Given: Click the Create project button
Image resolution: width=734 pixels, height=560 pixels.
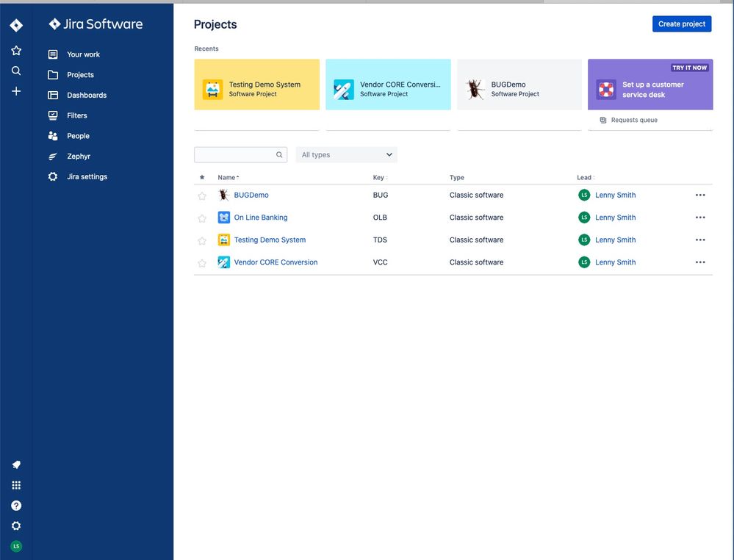Looking at the screenshot, I should [682, 24].
